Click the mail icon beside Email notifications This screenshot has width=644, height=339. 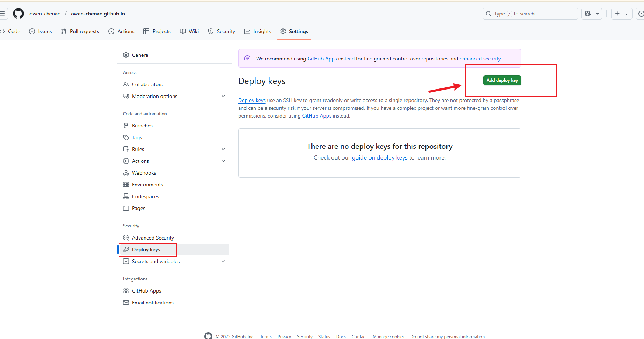[126, 303]
